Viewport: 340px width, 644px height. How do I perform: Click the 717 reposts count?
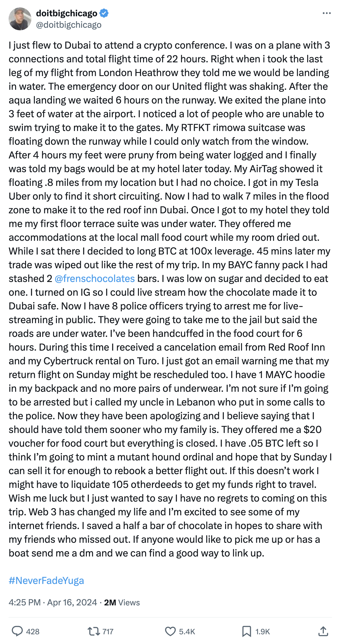tap(108, 631)
